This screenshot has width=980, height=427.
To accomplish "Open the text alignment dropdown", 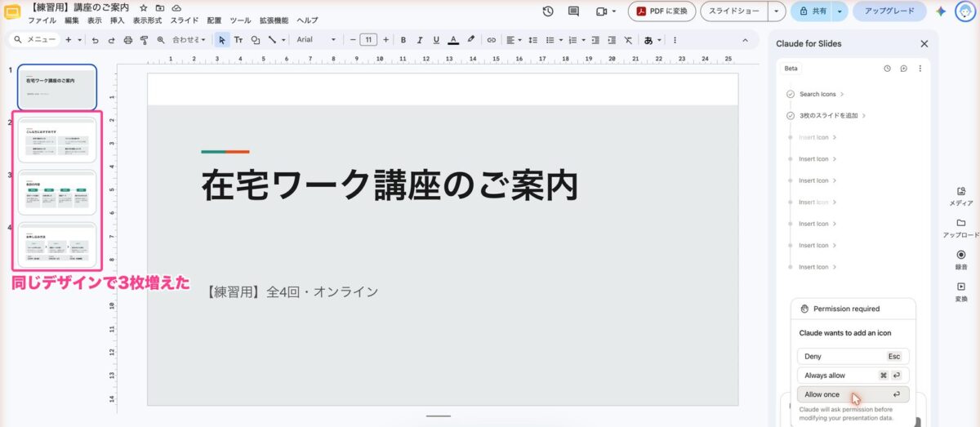I will coord(513,39).
